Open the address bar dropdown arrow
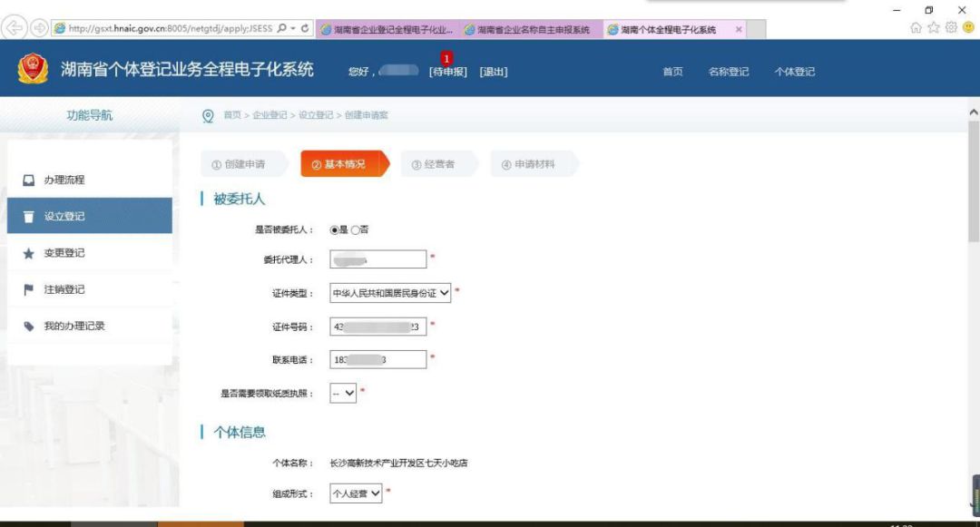Screen dimensions: 980x527 [292, 28]
